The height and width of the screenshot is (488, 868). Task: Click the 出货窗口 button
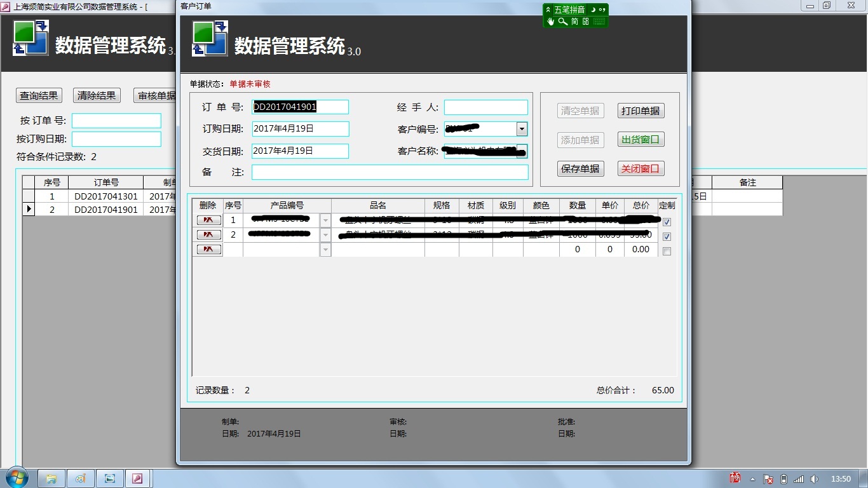click(x=641, y=140)
